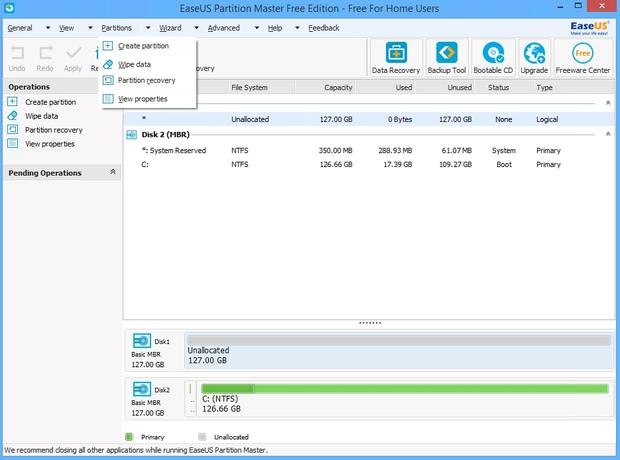Click the Bootable CD icon

click(495, 58)
